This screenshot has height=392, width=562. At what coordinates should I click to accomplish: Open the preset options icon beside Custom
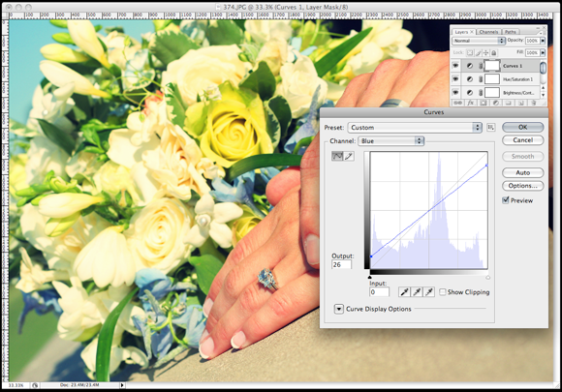coord(491,127)
